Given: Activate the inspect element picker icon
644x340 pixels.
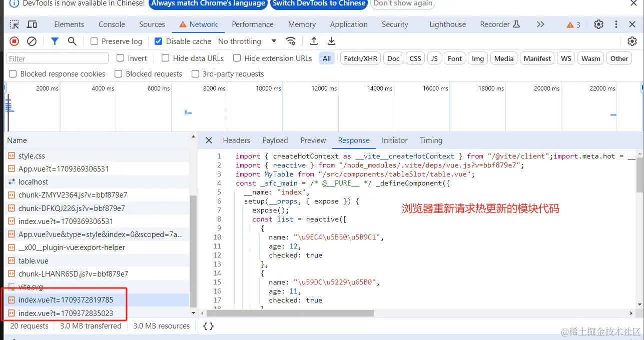Looking at the screenshot, I should click(15, 24).
